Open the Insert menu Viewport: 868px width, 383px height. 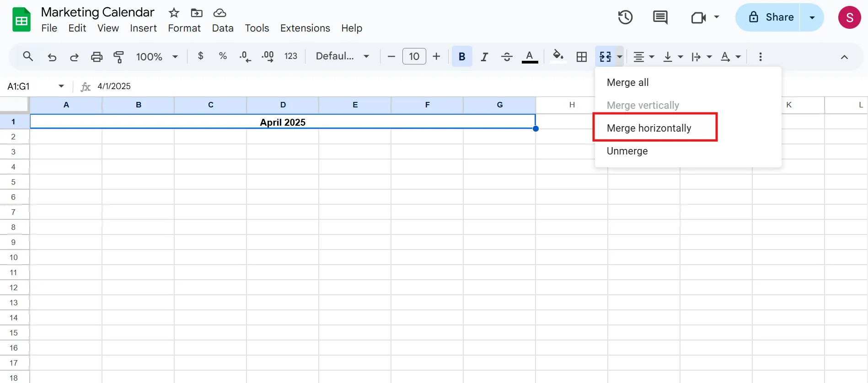point(143,28)
